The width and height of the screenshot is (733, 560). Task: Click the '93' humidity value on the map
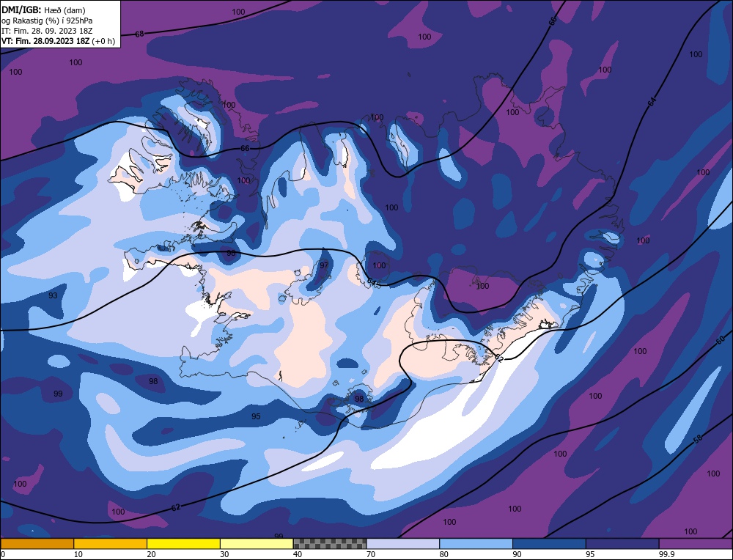click(x=53, y=295)
